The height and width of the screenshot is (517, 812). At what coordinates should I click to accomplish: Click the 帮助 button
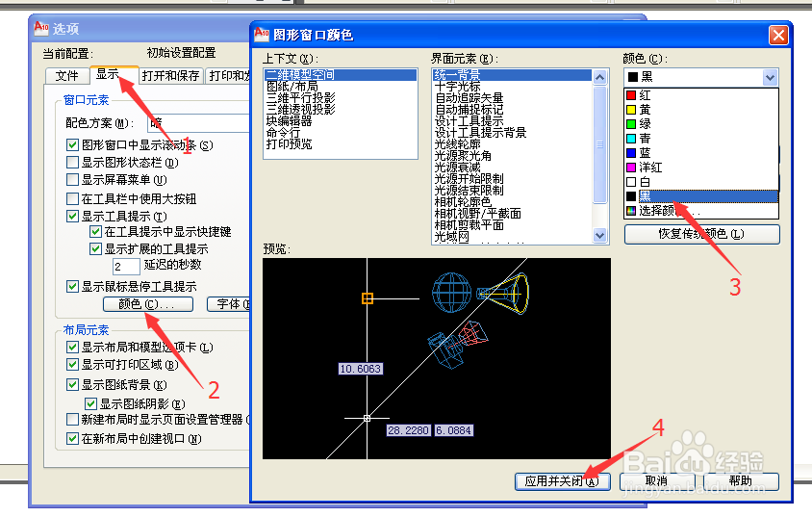click(741, 481)
